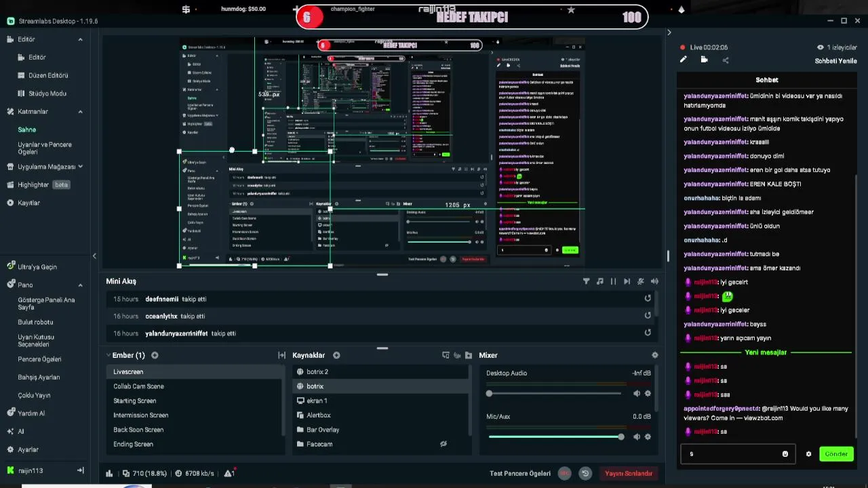The image size is (868, 488).
Task: Collapse the left sidebar with the arrow
Action: (94, 256)
